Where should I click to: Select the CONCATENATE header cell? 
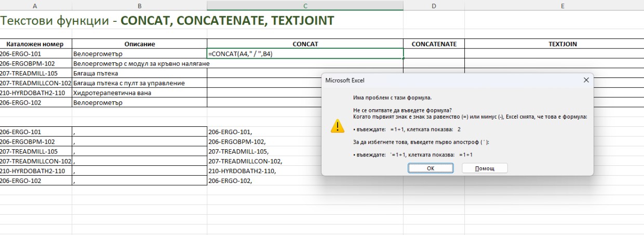(x=434, y=44)
